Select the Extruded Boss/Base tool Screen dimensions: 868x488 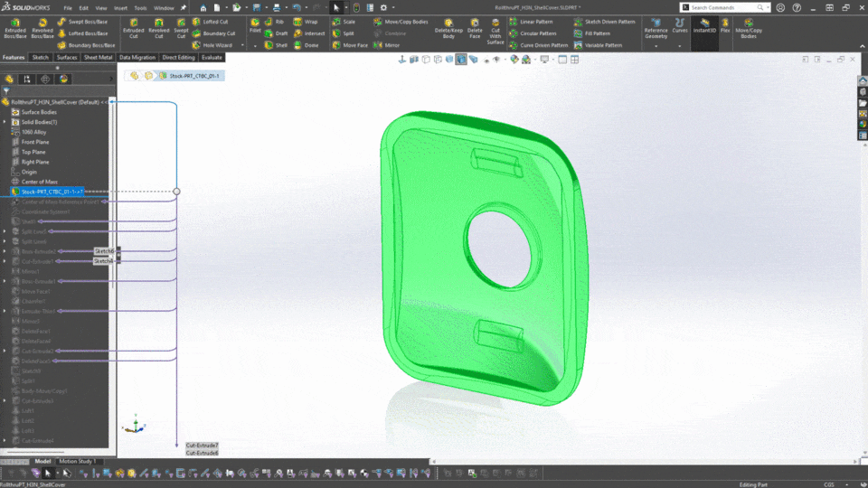(x=14, y=27)
